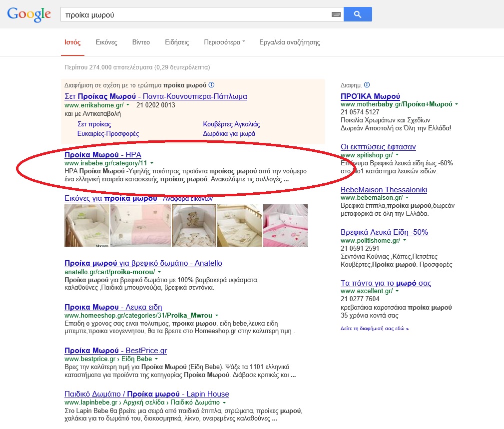This screenshot has width=504, height=429.
Task: Open Τα πάντα για το μωρό σας ad
Action: click(x=386, y=283)
